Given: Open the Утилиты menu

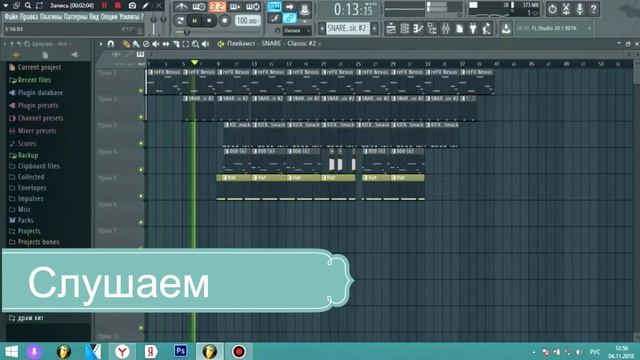Looking at the screenshot, I should 130,17.
